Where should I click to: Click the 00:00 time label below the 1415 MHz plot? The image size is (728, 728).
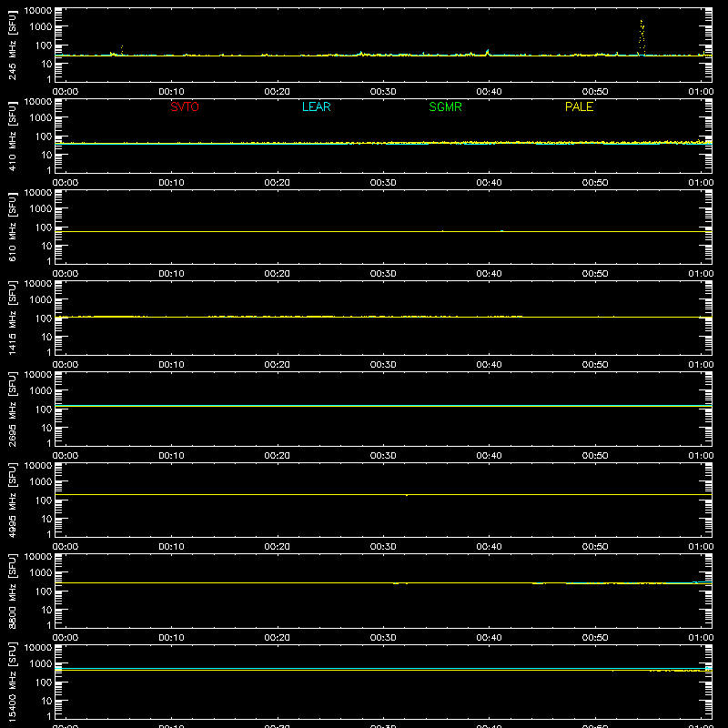[66, 365]
